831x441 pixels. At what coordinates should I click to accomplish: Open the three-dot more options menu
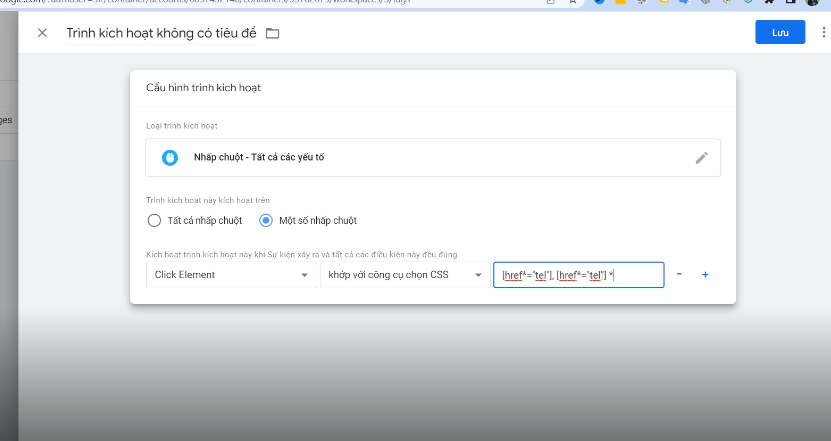tap(823, 32)
